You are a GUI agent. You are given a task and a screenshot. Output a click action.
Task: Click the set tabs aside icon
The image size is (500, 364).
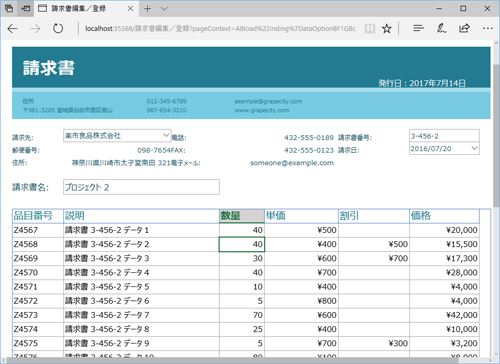[26, 8]
